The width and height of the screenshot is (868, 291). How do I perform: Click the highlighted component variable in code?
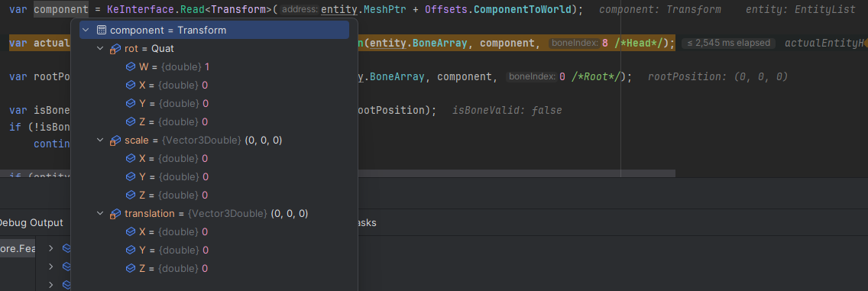coord(61,9)
